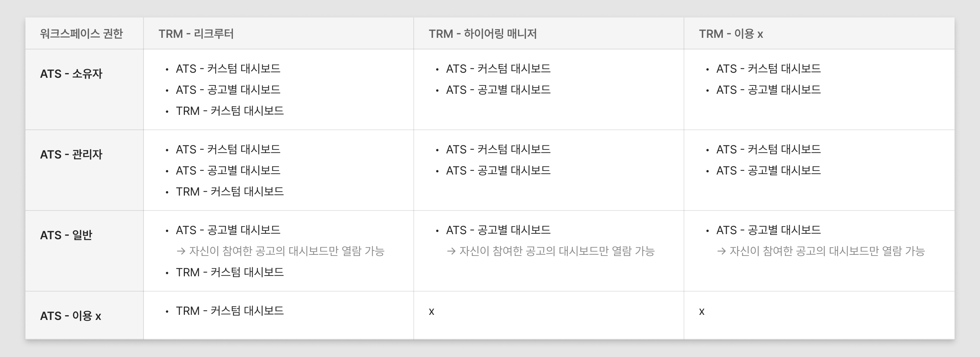Click TRM - 커스텀 대시보드 in ATS - 이용 x row
Screen dimensions: 980x357
(x=230, y=311)
